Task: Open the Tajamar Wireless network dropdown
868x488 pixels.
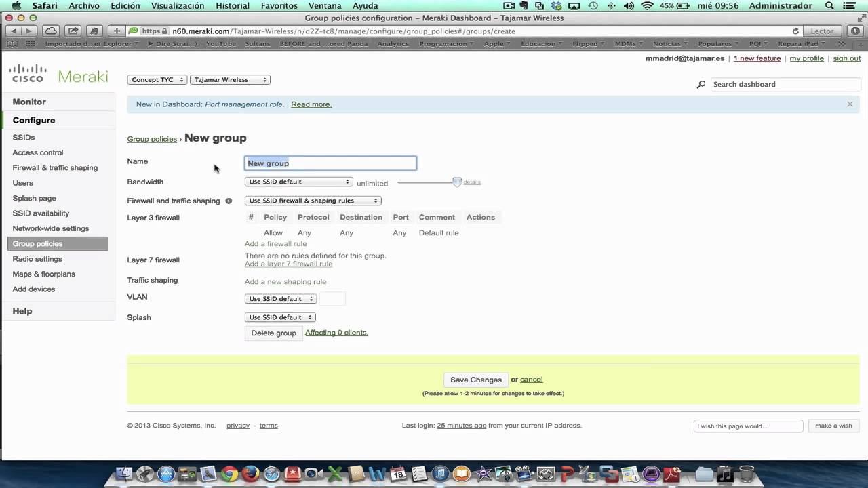Action: pos(230,80)
